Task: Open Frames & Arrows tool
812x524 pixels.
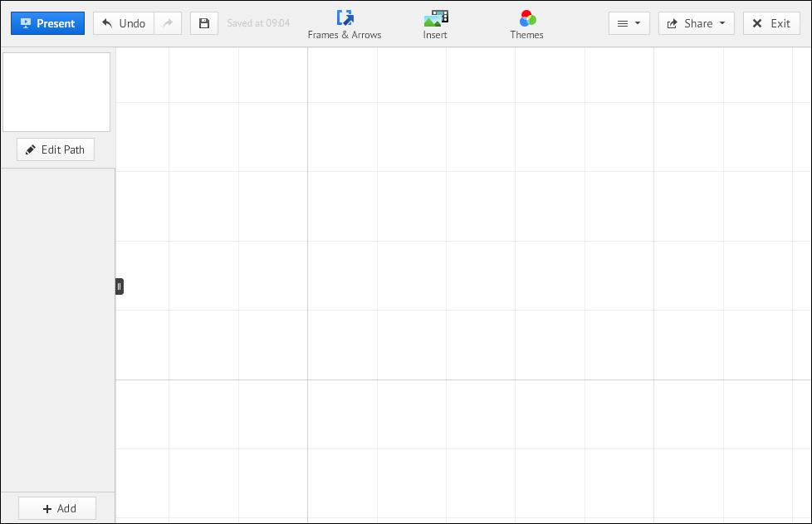Action: (x=345, y=24)
